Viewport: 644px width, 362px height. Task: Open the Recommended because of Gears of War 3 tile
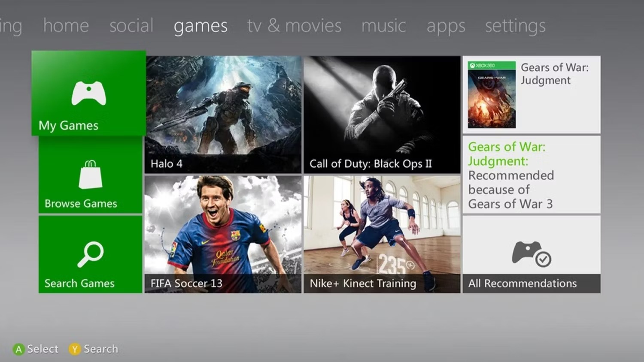point(532,175)
